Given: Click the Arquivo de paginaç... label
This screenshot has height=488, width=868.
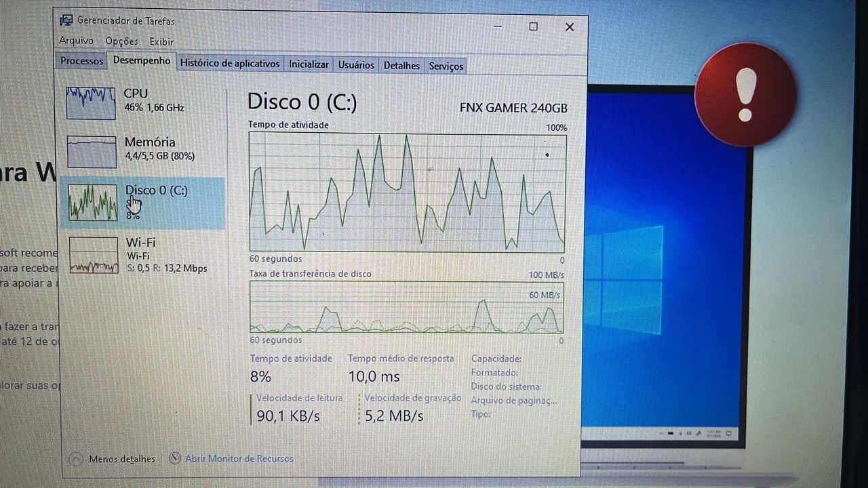Looking at the screenshot, I should click(514, 401).
